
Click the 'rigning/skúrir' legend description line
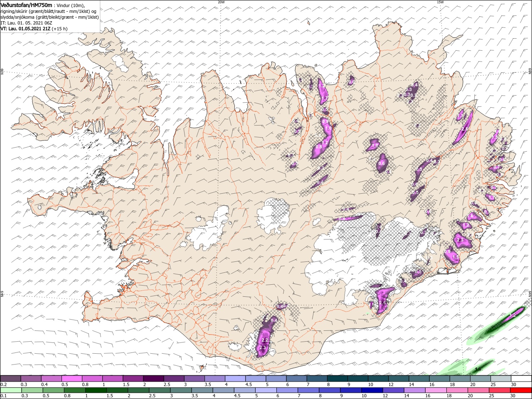(x=48, y=11)
